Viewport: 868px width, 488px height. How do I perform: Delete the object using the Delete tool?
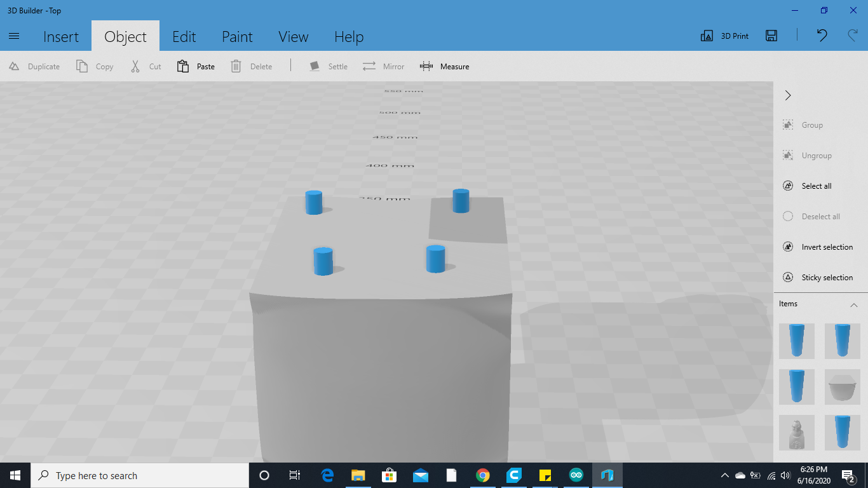[251, 66]
